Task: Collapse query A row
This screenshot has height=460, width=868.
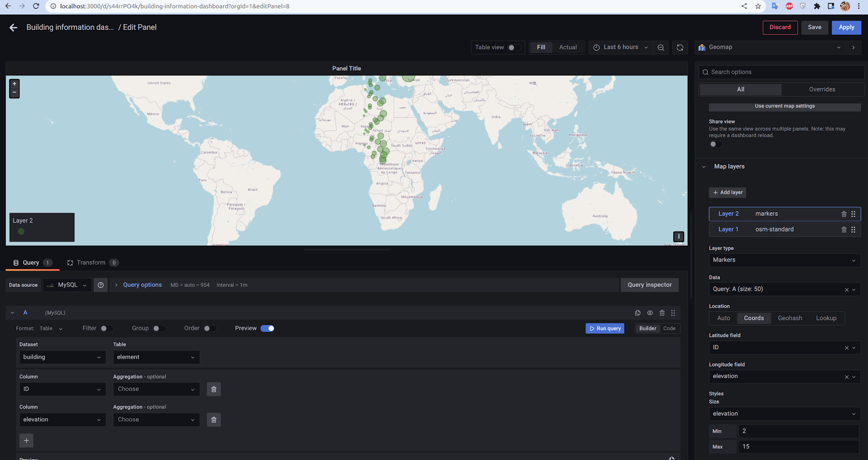Action: point(12,313)
